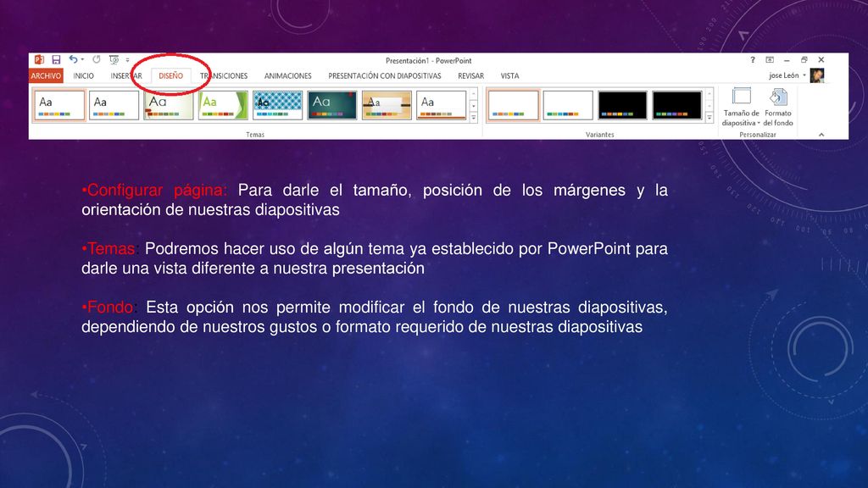Switch to the VISTA tab

click(509, 75)
